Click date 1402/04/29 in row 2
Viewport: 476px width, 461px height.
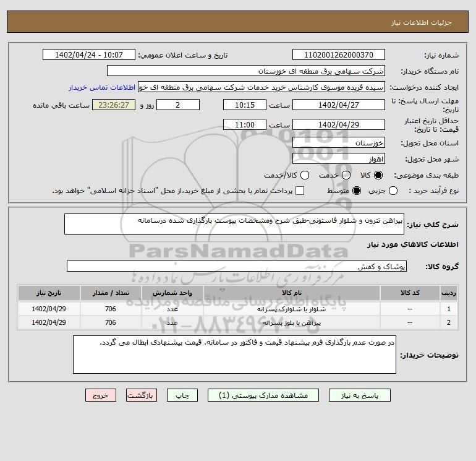[x=49, y=322]
